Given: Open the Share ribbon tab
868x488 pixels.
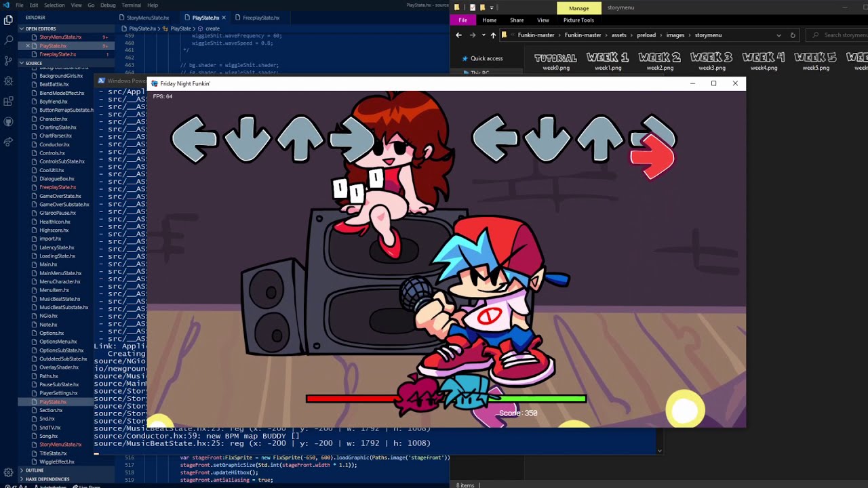Looking at the screenshot, I should [x=517, y=20].
